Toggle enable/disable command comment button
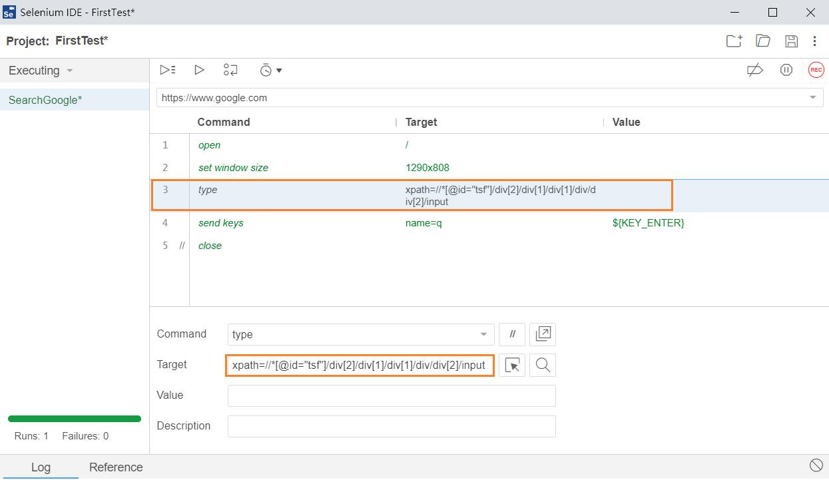 pos(512,334)
